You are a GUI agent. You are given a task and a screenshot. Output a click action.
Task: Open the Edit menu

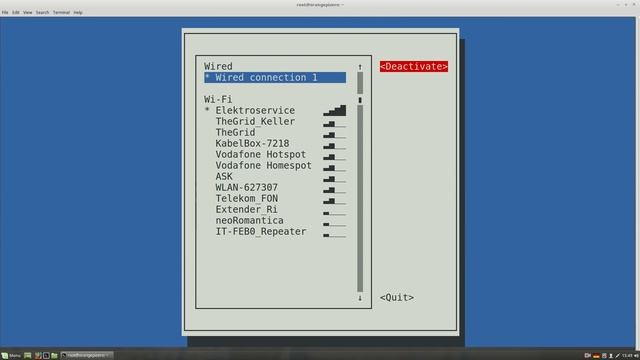pyautogui.click(x=16, y=13)
